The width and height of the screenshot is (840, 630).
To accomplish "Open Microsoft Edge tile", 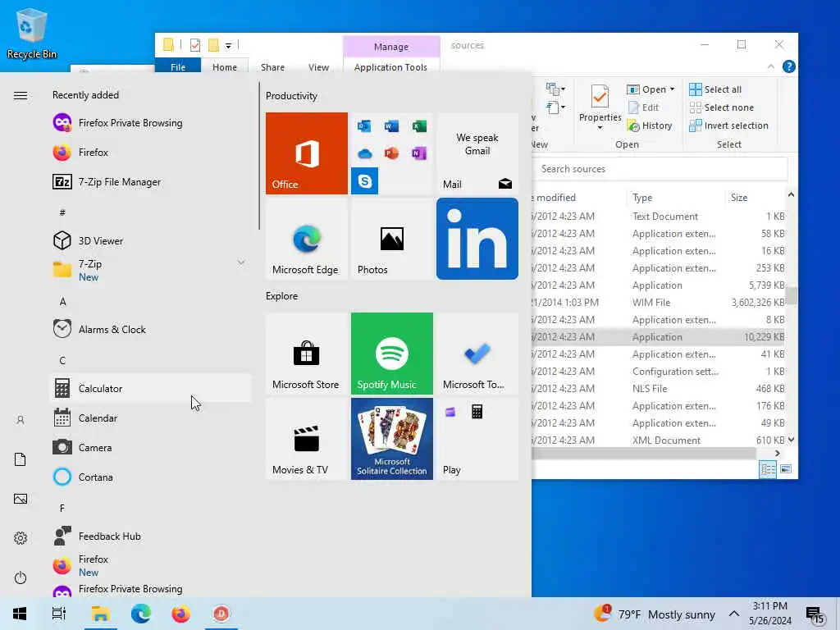I will click(307, 239).
